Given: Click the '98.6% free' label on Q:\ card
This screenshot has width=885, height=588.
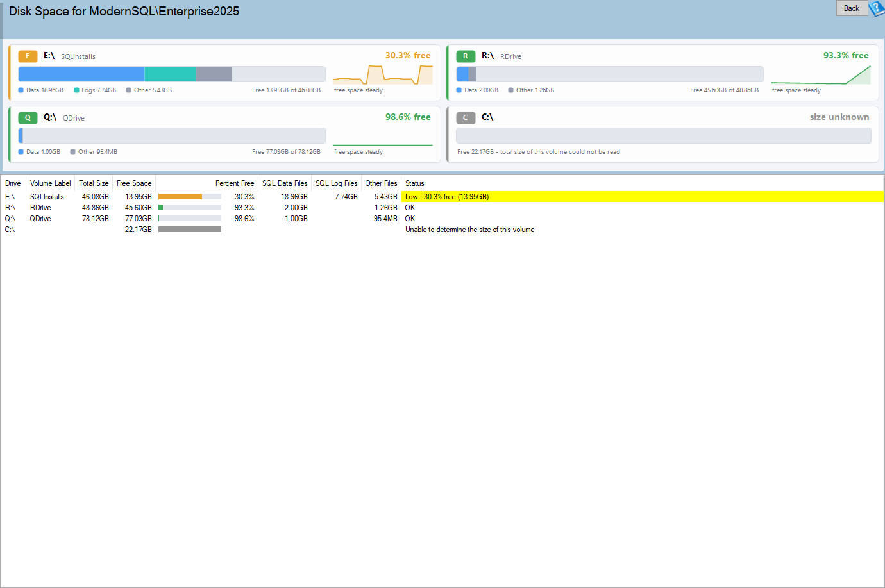Looking at the screenshot, I should click(x=408, y=117).
